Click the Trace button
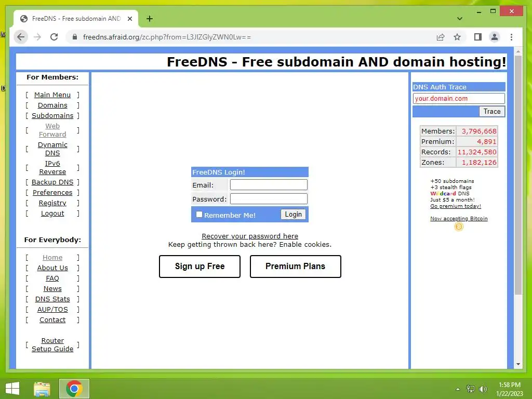The image size is (532, 399). pyautogui.click(x=491, y=111)
